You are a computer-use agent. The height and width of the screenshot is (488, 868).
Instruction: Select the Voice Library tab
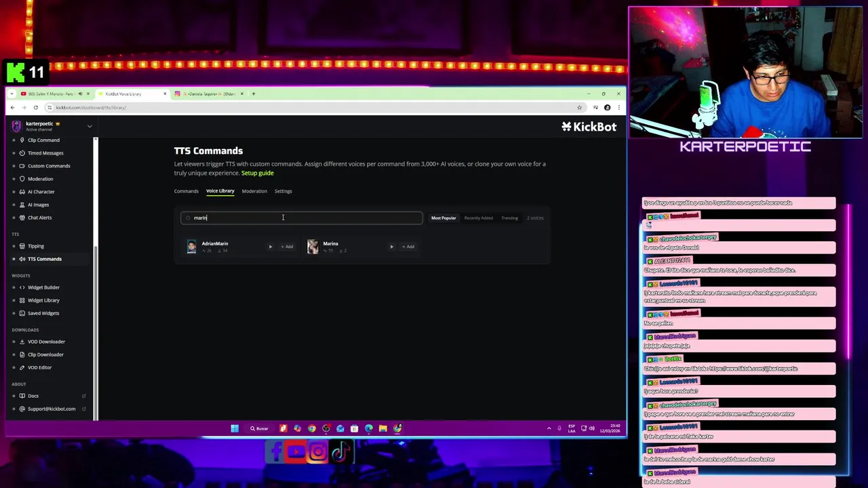(220, 191)
